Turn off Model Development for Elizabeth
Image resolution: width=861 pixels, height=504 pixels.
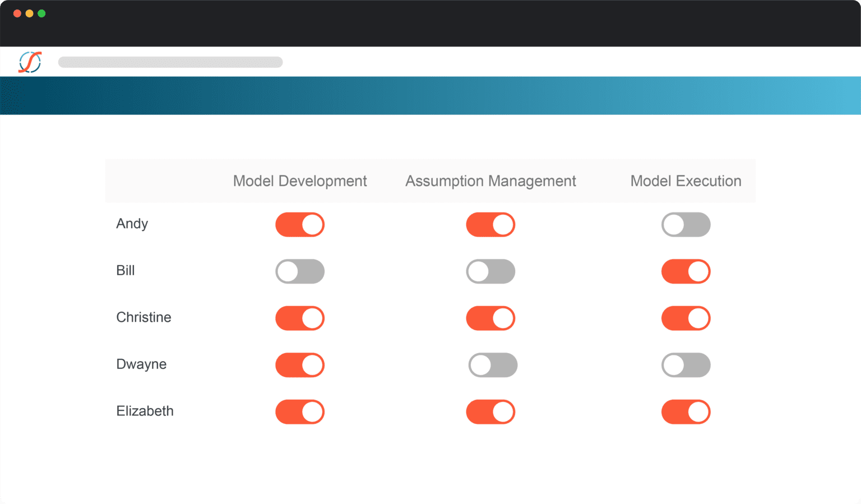(x=300, y=411)
